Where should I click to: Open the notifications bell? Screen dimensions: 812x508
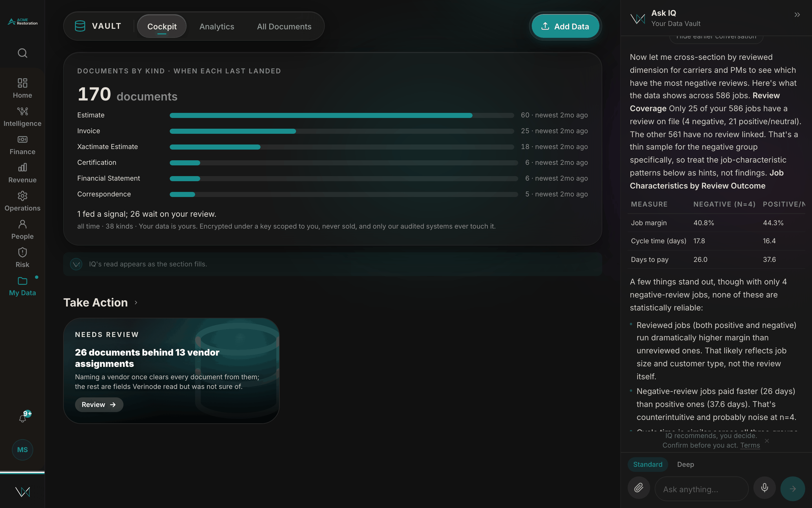tap(23, 418)
